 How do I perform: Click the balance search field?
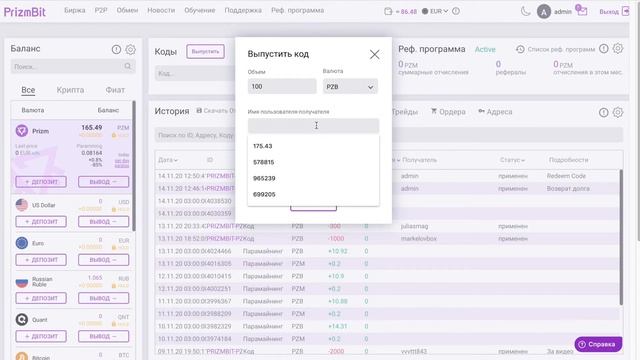click(x=73, y=66)
